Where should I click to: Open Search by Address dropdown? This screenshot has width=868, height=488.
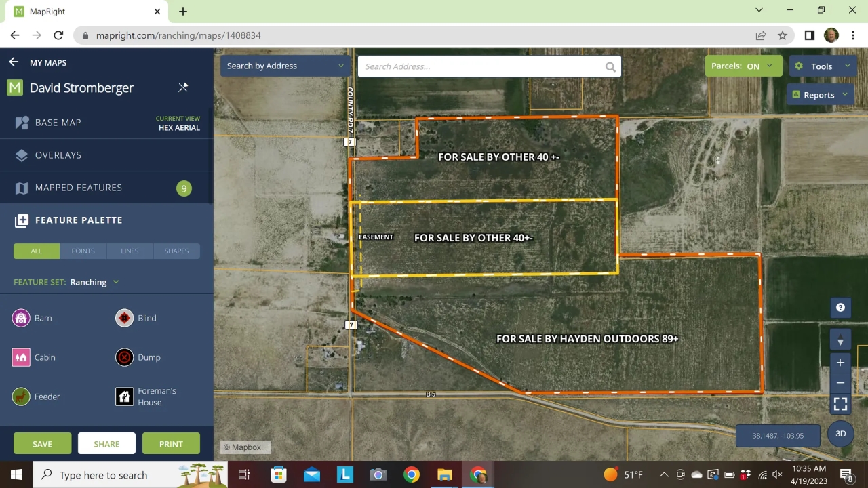(285, 66)
